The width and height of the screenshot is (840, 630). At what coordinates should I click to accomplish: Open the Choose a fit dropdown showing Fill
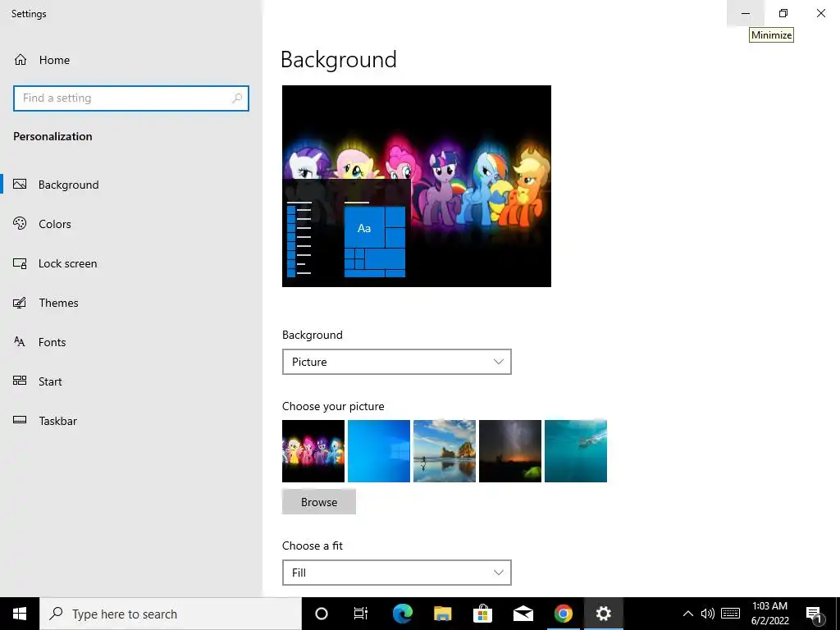coord(396,573)
